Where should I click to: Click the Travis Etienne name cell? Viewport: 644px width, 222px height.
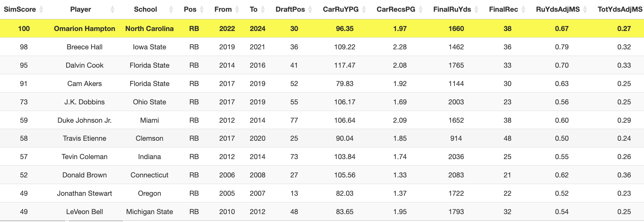84,138
